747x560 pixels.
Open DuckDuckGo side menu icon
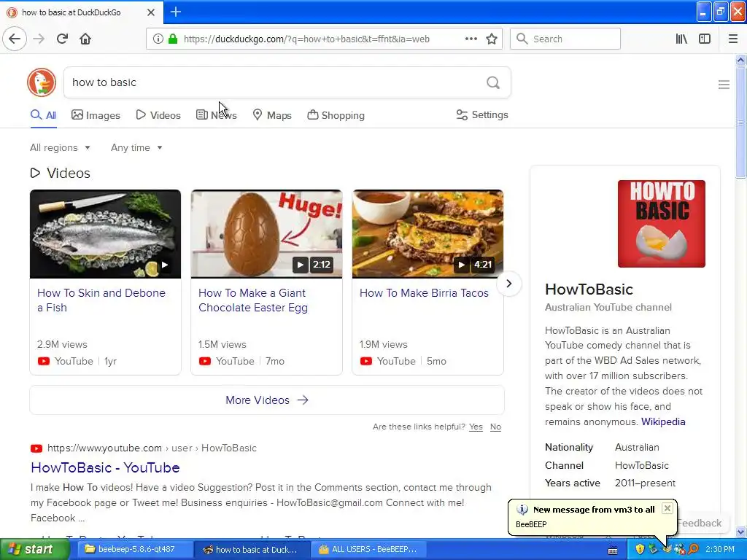point(724,85)
